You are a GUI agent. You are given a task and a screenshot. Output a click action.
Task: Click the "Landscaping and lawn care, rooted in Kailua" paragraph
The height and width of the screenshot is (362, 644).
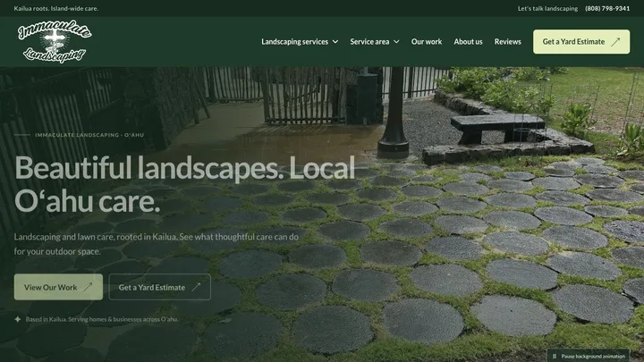(156, 244)
